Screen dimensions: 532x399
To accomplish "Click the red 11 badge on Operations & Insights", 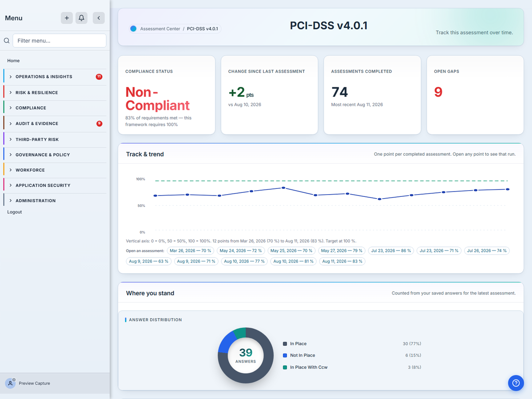I will tap(99, 77).
